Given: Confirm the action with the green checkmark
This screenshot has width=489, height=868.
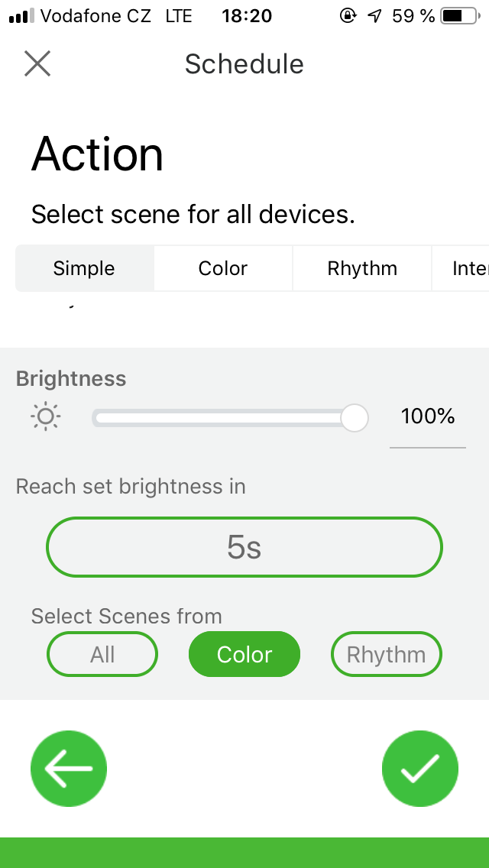Looking at the screenshot, I should tap(420, 769).
